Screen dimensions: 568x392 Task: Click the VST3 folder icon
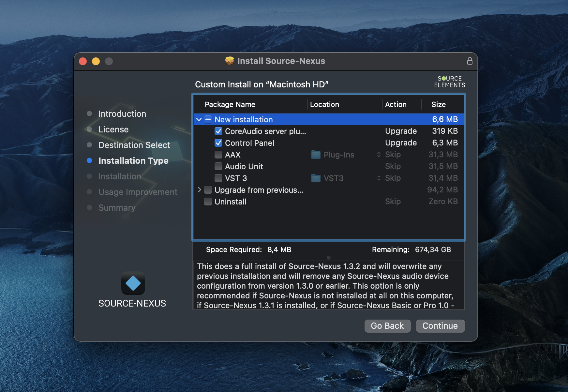click(316, 178)
